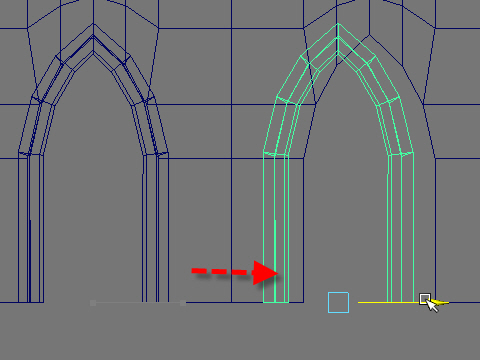Select the yellow horizontal axis line of the manipulator
This screenshot has height=360, width=480.
point(389,303)
